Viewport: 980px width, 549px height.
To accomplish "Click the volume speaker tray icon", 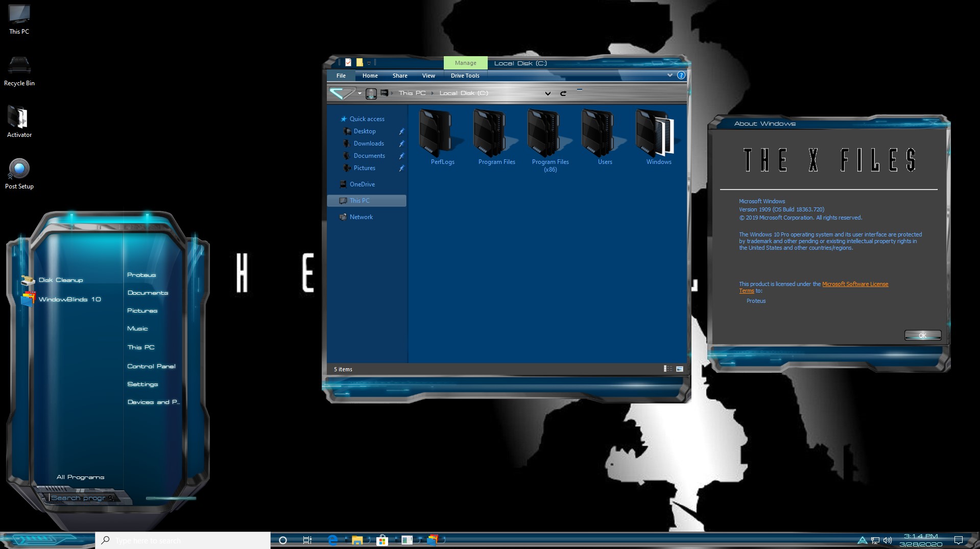I will [x=888, y=540].
